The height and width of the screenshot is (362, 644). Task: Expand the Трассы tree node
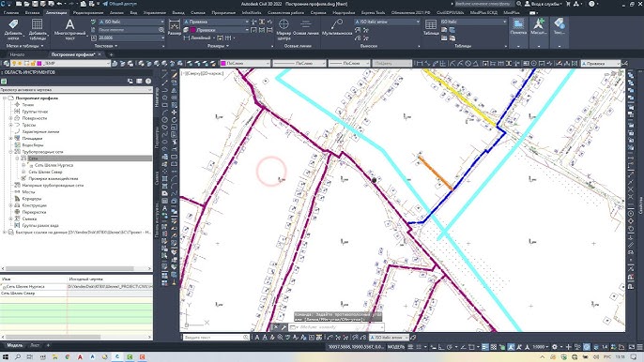click(x=10, y=125)
